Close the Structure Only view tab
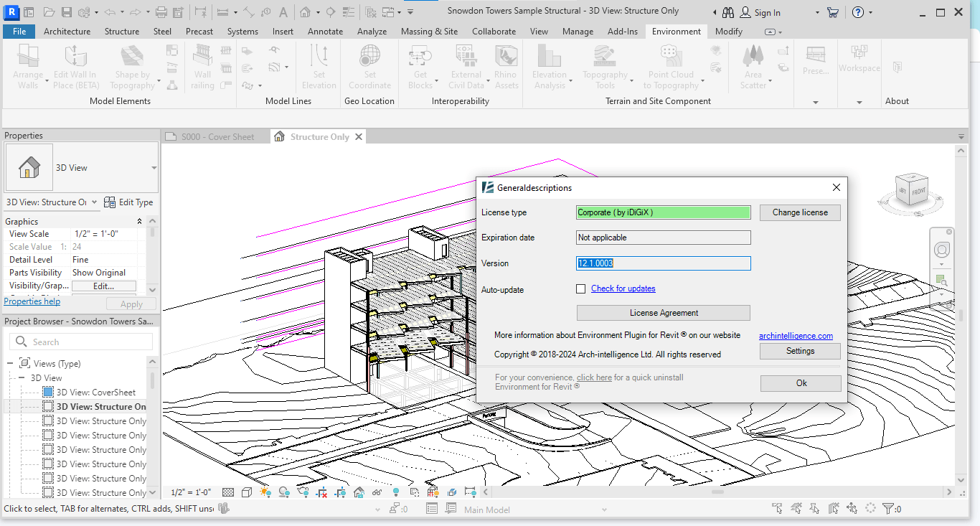 [359, 137]
